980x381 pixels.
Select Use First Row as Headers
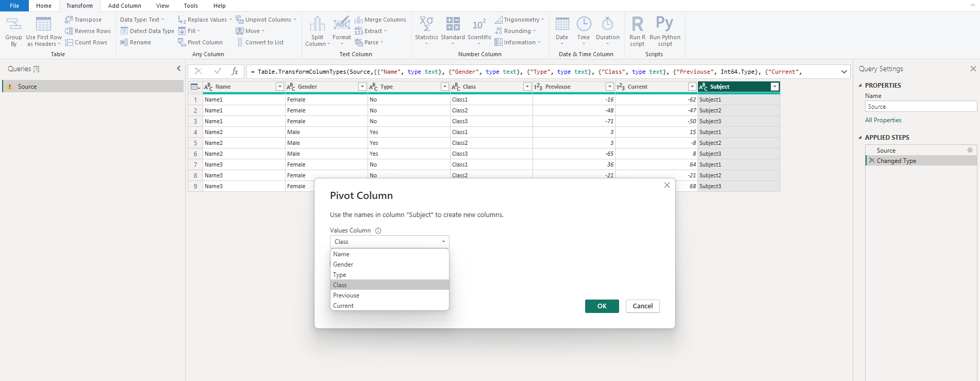point(44,31)
